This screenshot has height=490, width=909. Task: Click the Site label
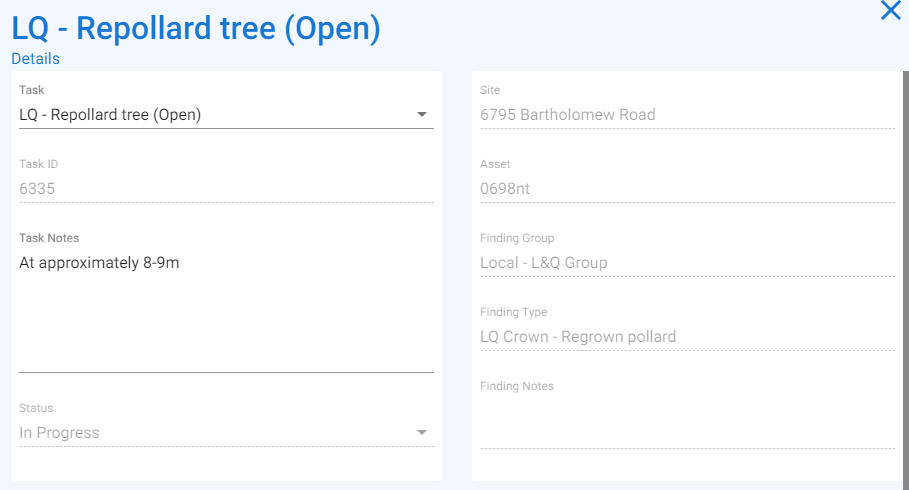(x=490, y=90)
